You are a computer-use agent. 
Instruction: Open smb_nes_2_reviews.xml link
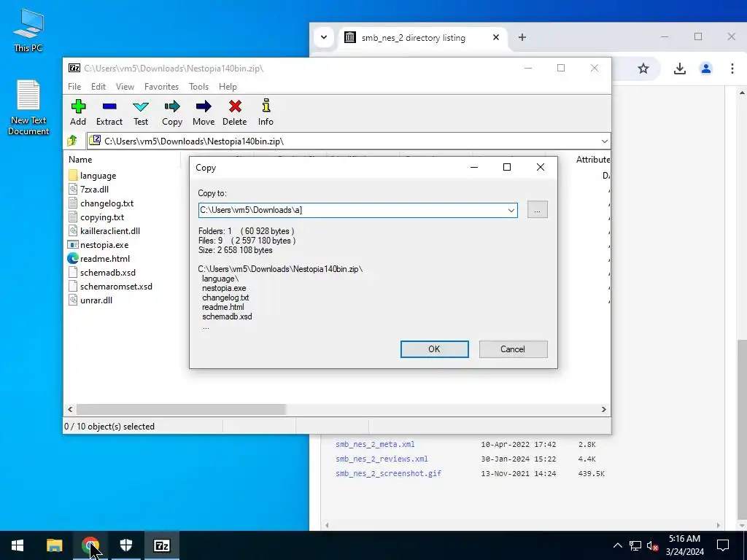point(382,459)
